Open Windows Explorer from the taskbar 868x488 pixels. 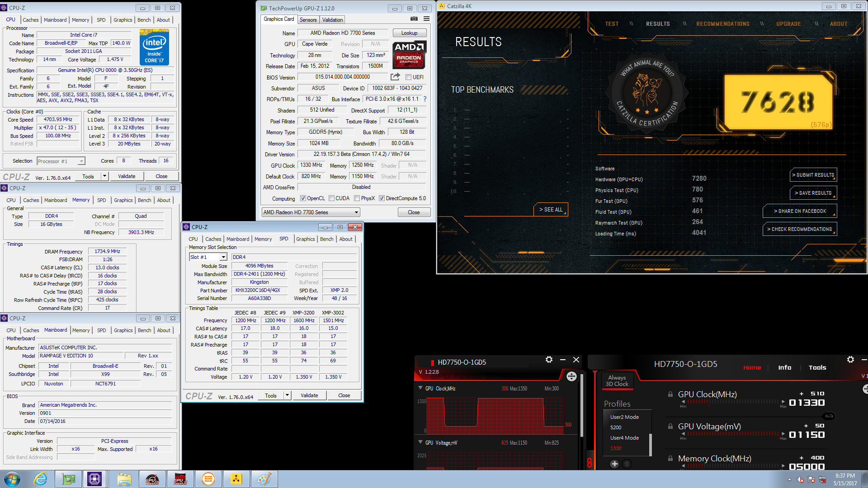124,479
